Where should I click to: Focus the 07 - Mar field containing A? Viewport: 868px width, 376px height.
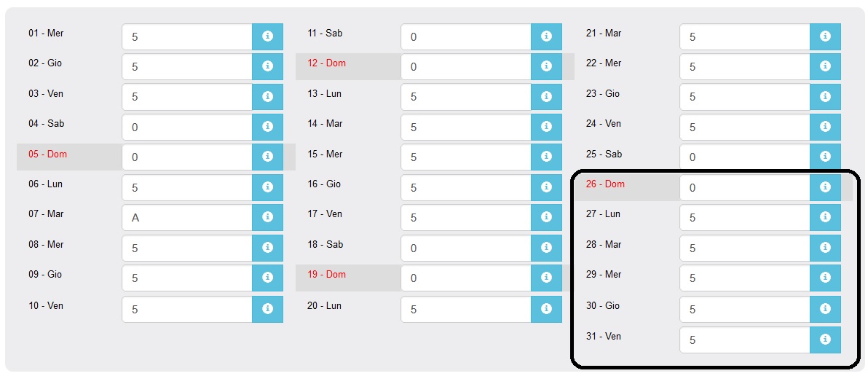click(187, 217)
